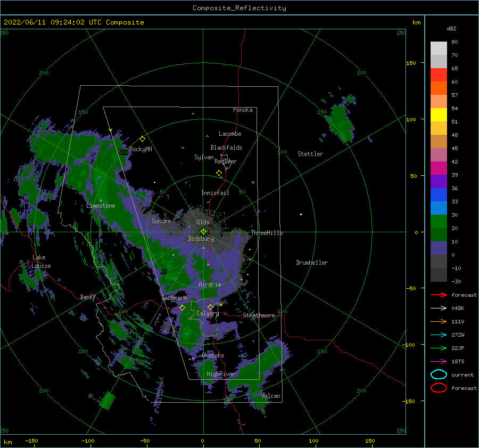Click the Airdrie label
479x448 pixels.
point(210,284)
